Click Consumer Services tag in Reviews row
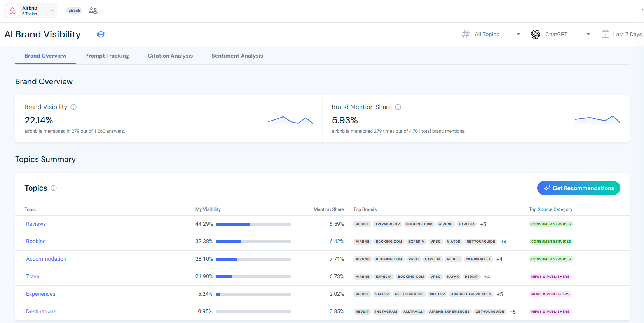The height and width of the screenshot is (323, 644). click(551, 224)
